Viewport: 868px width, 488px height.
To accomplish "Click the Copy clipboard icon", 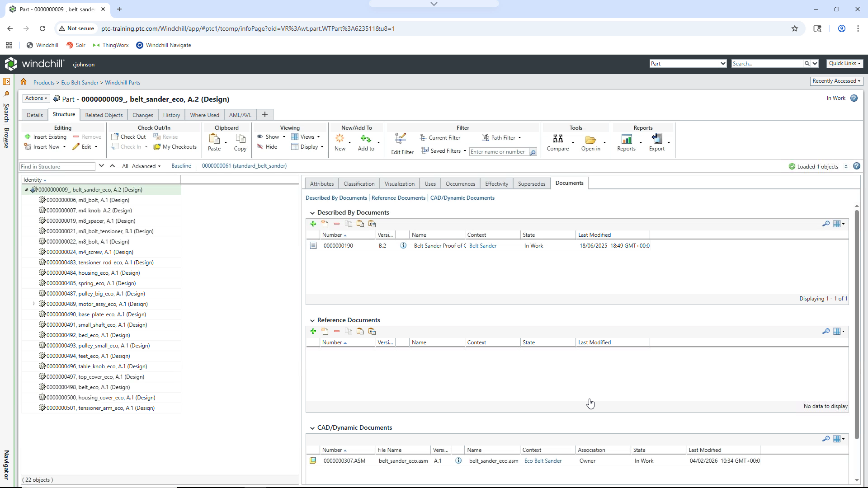I will (241, 139).
